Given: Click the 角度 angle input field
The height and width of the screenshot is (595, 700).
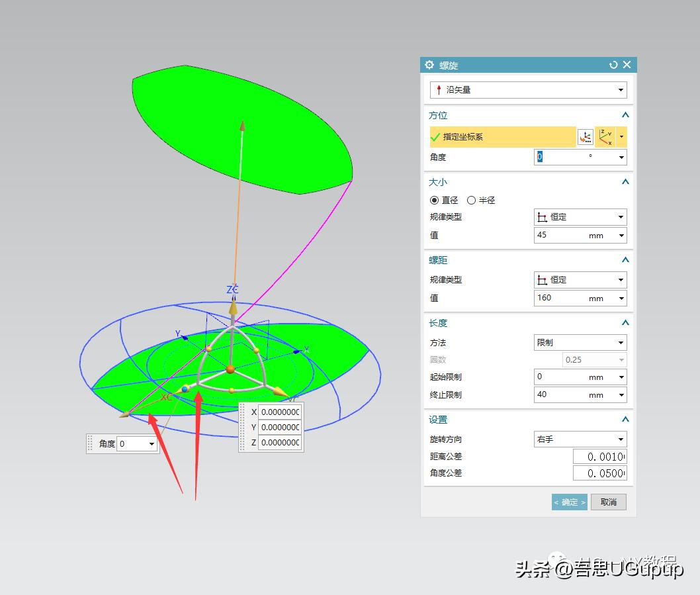Looking at the screenshot, I should (x=574, y=158).
